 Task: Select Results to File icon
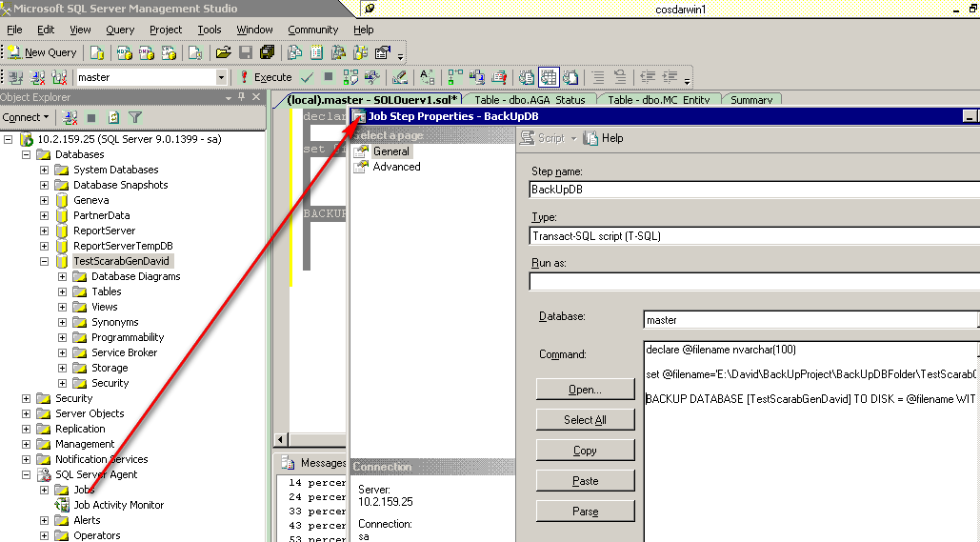[570, 77]
